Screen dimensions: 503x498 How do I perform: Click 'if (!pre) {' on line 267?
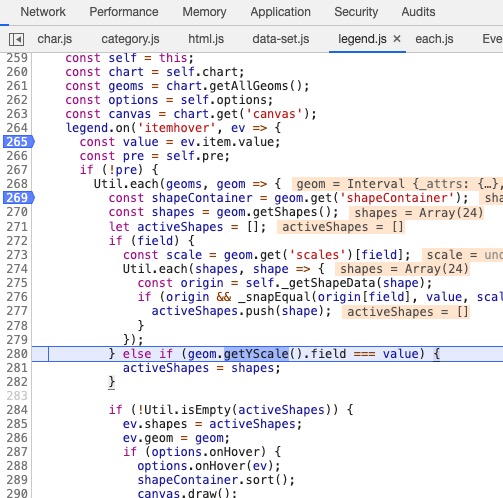pyautogui.click(x=119, y=170)
